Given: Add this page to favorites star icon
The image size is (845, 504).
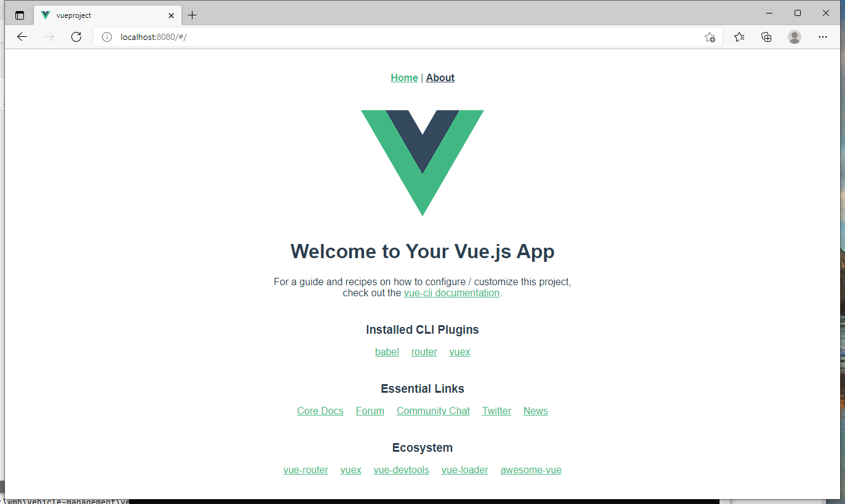Looking at the screenshot, I should click(710, 37).
